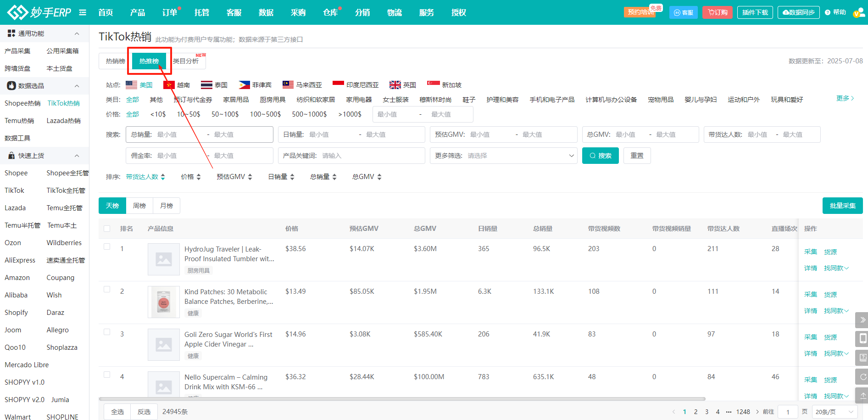Select the 周榜 ranking tab
Image resolution: width=868 pixels, height=420 pixels.
click(139, 206)
